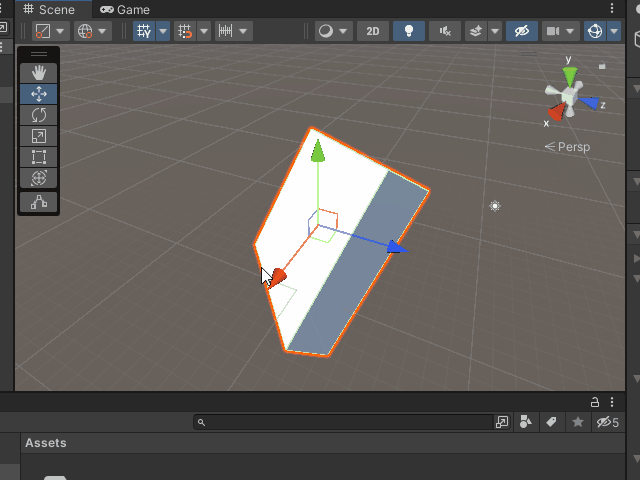This screenshot has width=640, height=480.
Task: Click Search by Label tag icon
Action: coord(551,422)
